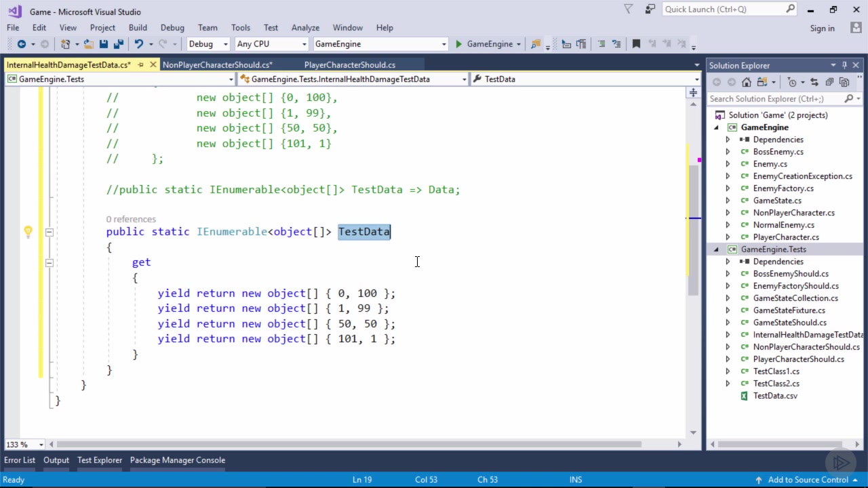Screen dimensions: 868x488
Task: Pin the InternalHealthDamageTestData.cs tab
Action: 141,65
